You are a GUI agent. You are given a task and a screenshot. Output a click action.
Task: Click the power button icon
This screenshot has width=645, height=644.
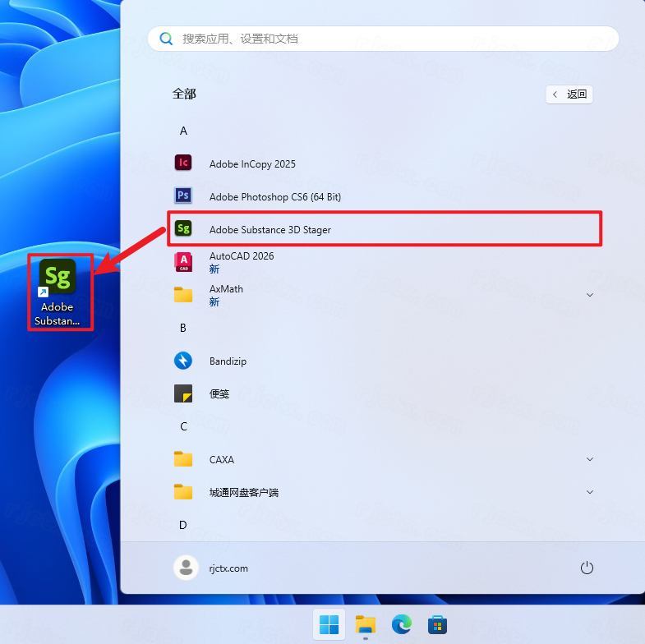[587, 568]
